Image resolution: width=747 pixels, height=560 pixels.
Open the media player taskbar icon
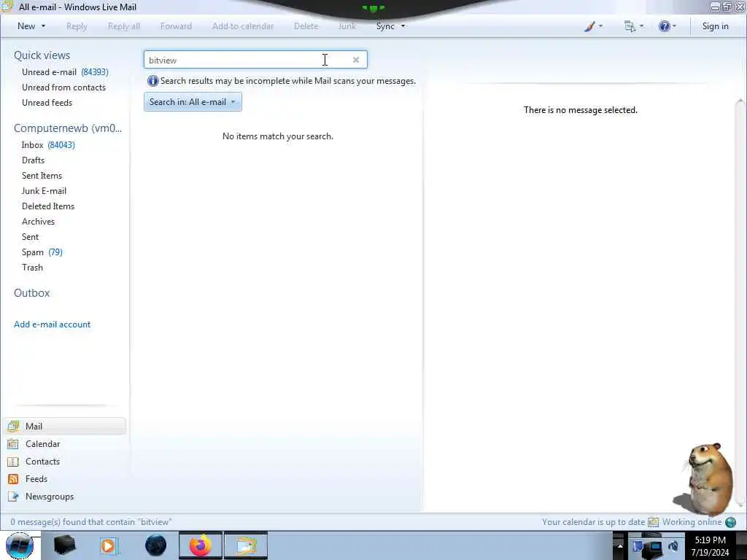click(x=108, y=545)
